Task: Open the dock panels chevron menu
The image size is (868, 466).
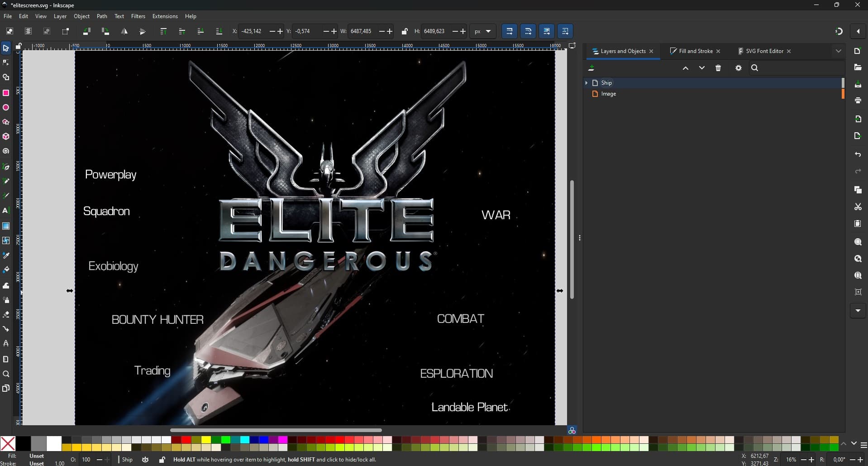Action: point(838,51)
